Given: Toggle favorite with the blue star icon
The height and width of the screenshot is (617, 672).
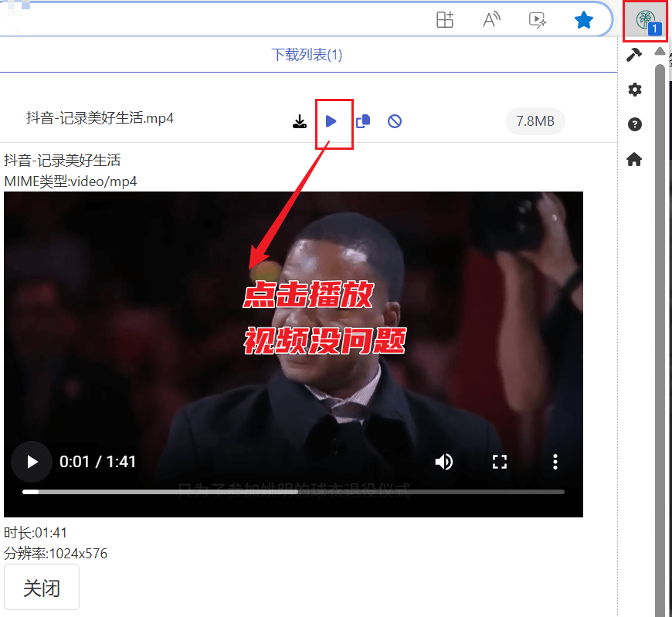Looking at the screenshot, I should pos(583,20).
